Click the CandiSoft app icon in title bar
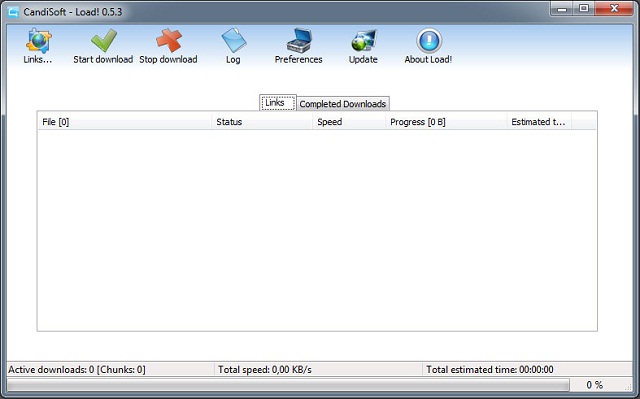This screenshot has width=640, height=399. (13, 12)
